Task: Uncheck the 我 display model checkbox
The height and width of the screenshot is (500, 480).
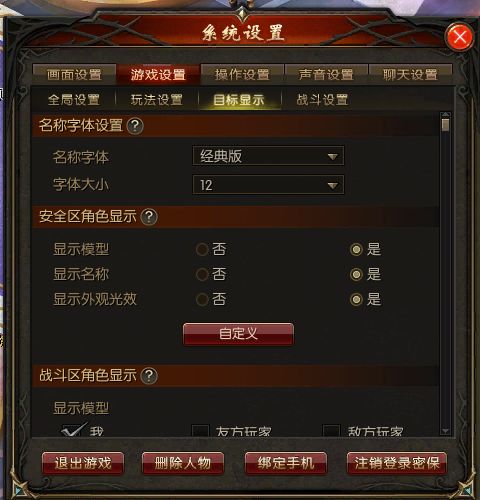Action: [x=73, y=430]
